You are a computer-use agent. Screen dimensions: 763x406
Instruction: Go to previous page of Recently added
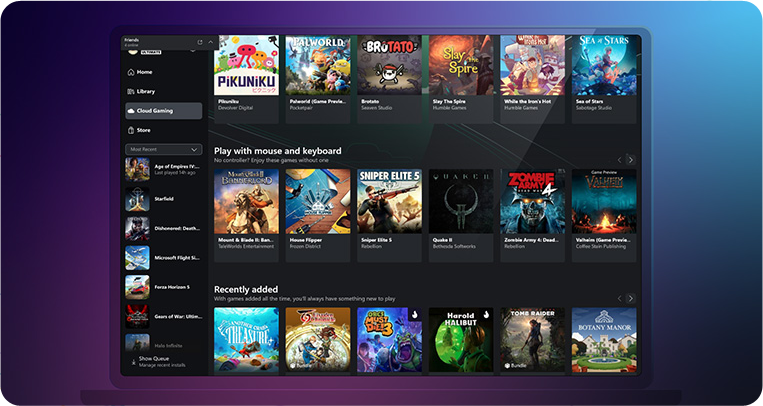click(619, 298)
